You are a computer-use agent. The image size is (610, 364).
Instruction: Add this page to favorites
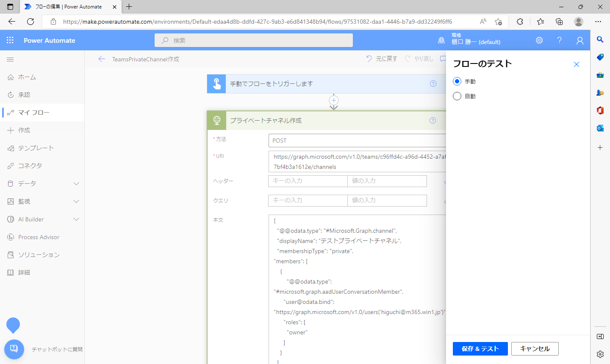point(498,22)
